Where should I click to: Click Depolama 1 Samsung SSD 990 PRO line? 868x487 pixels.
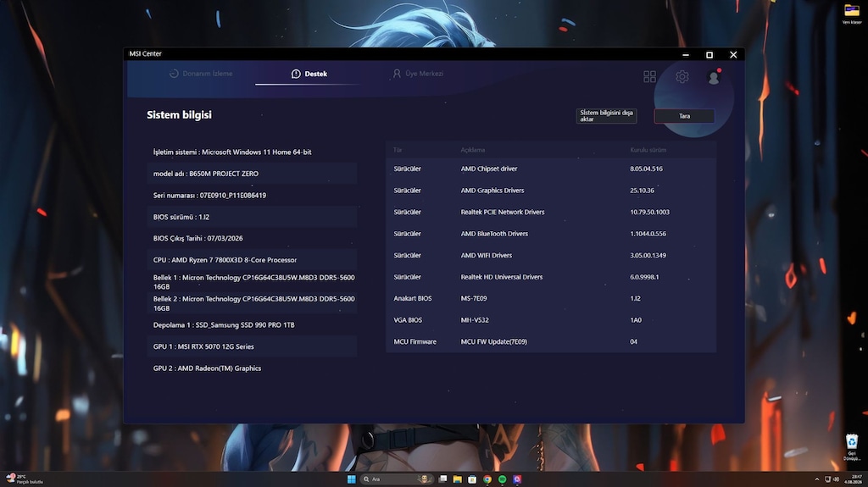252,325
